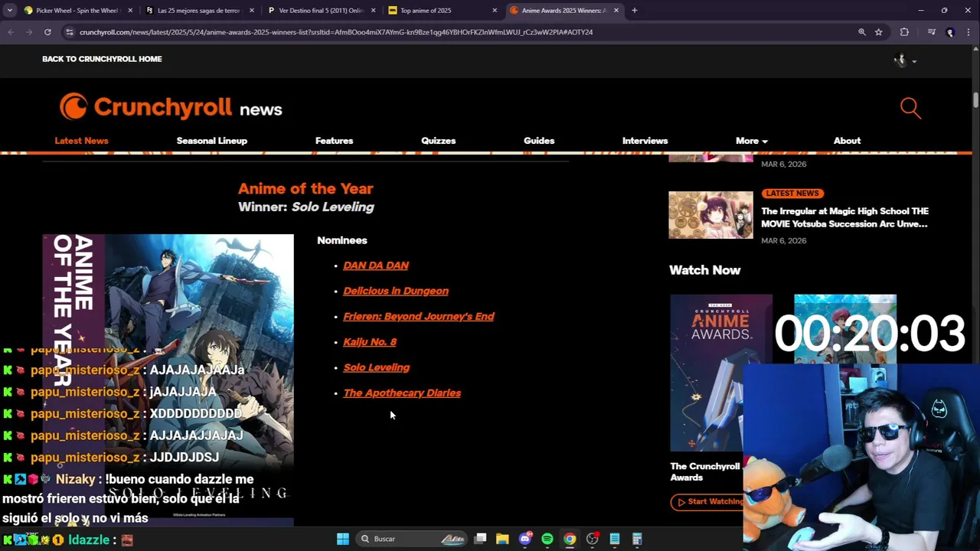
Task: Click the browser address bar URL
Action: click(336, 32)
